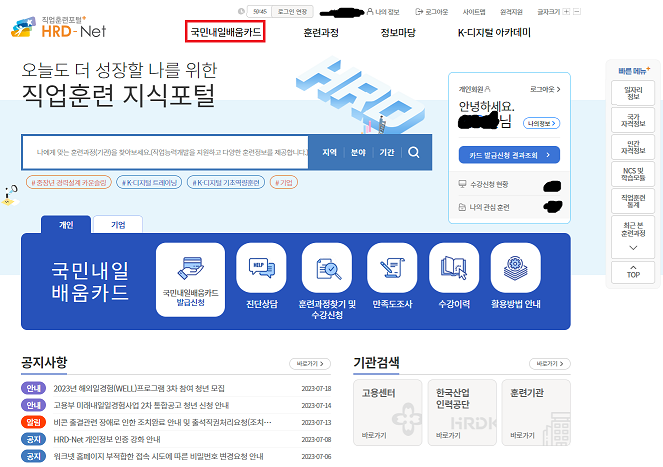Image resolution: width=663 pixels, height=467 pixels.
Task: Open the 기간 search filter
Action: pos(386,152)
